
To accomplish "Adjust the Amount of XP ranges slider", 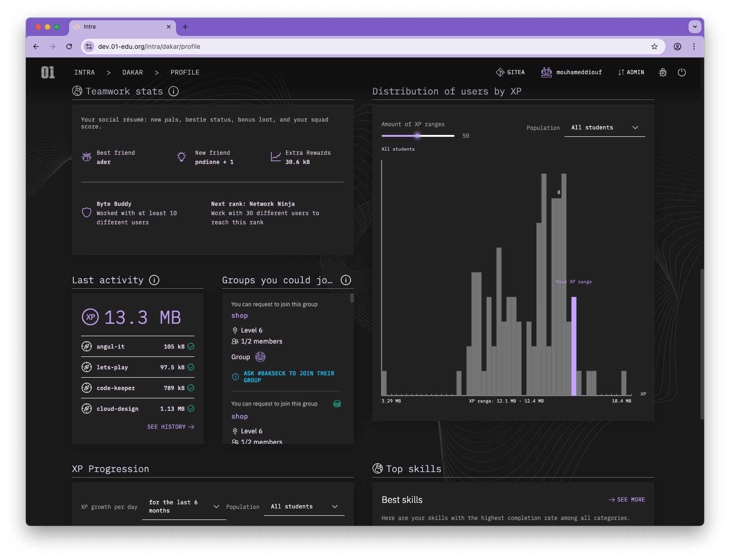I will [x=418, y=136].
